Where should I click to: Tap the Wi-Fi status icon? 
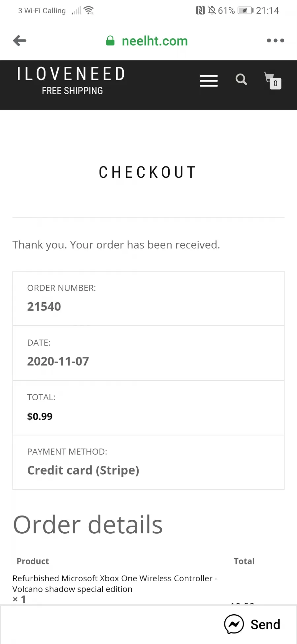tap(89, 11)
